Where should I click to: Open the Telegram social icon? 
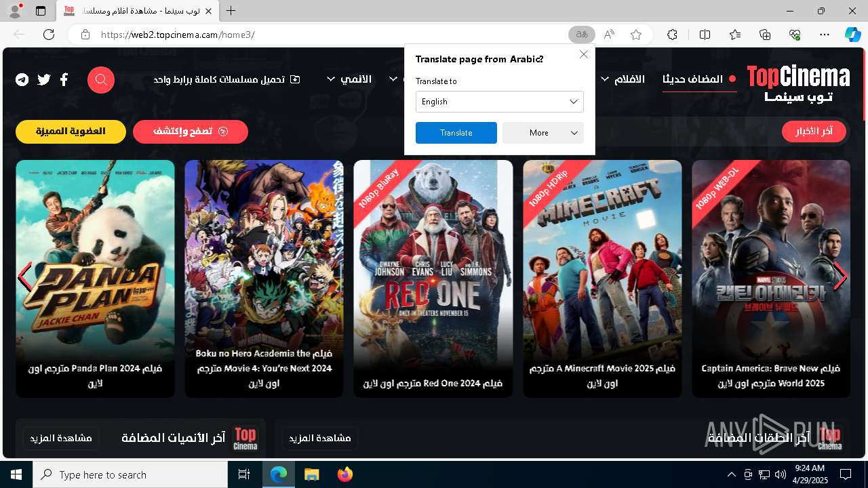coord(22,79)
